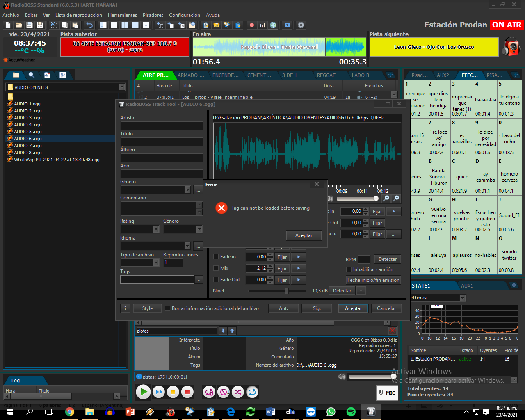Click Detectar next to BPM
The width and height of the screenshot is (525, 420).
(x=387, y=259)
